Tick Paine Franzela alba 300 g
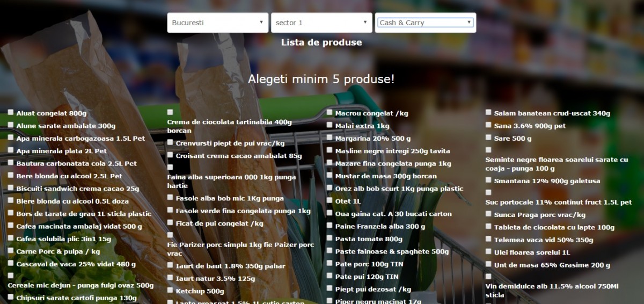 330,226
